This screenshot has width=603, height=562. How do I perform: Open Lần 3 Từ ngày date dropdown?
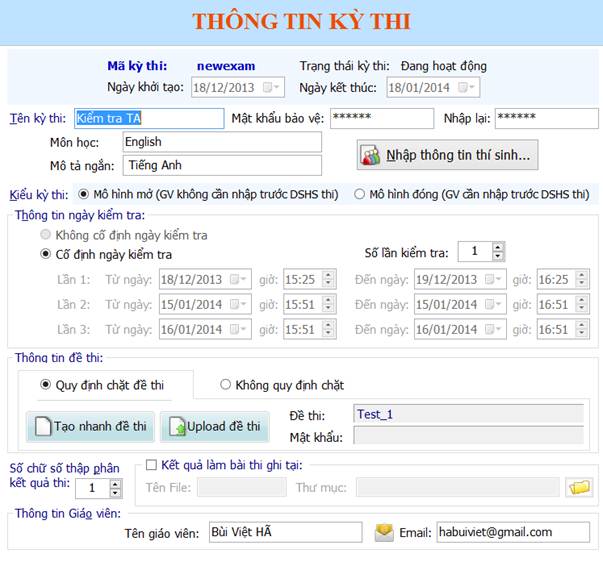click(238, 329)
